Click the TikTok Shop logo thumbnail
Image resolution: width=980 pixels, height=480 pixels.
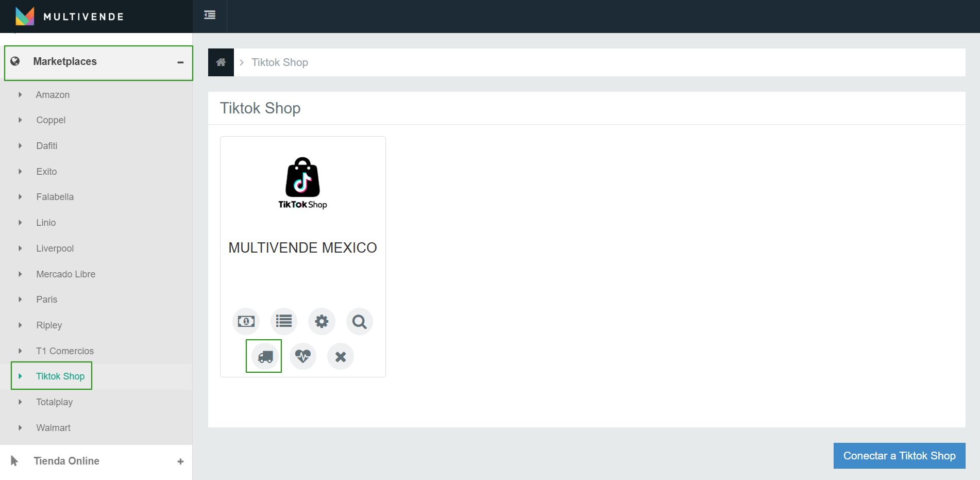point(303,183)
